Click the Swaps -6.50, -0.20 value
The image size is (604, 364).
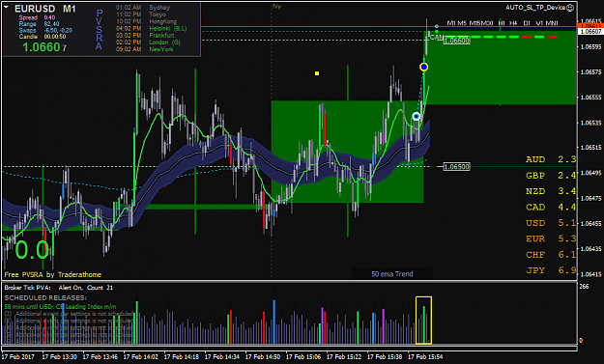tap(58, 30)
